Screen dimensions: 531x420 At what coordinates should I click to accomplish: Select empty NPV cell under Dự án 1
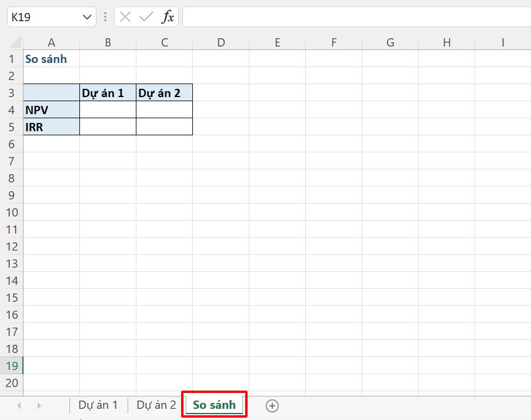click(108, 110)
